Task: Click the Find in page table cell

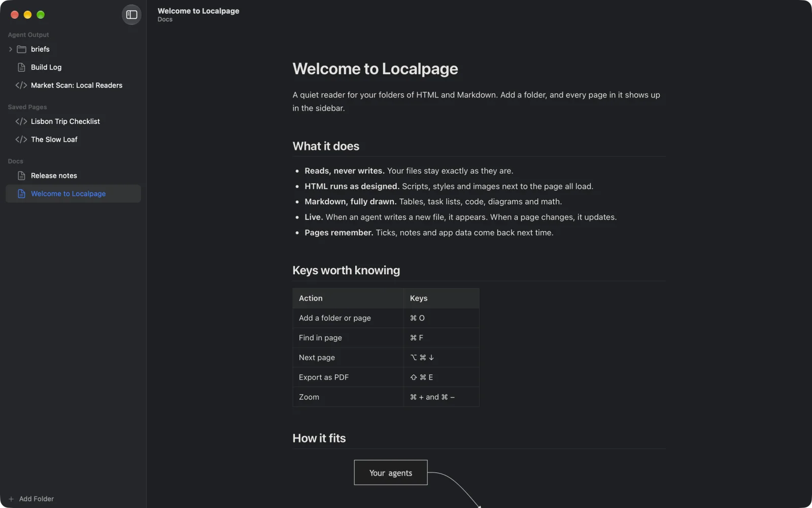Action: click(x=348, y=338)
